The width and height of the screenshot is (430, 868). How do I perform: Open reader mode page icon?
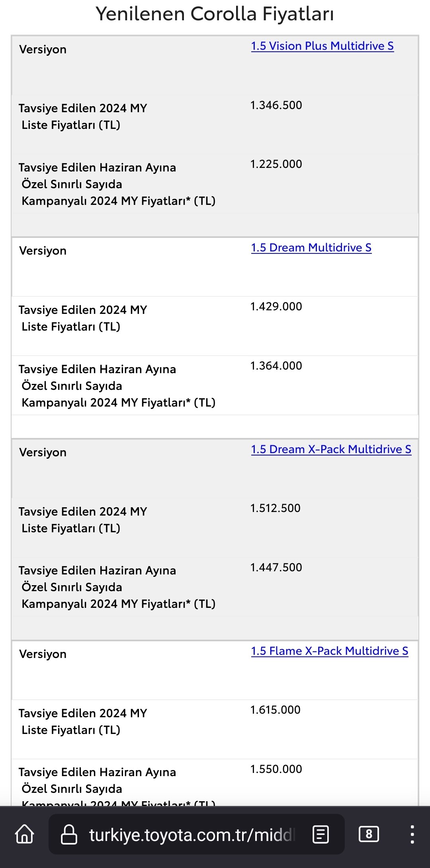(321, 834)
